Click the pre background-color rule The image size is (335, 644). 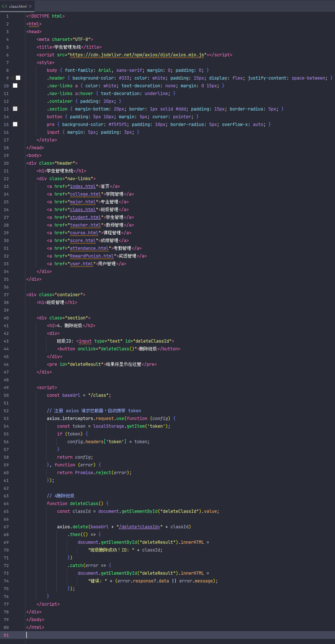click(x=159, y=125)
